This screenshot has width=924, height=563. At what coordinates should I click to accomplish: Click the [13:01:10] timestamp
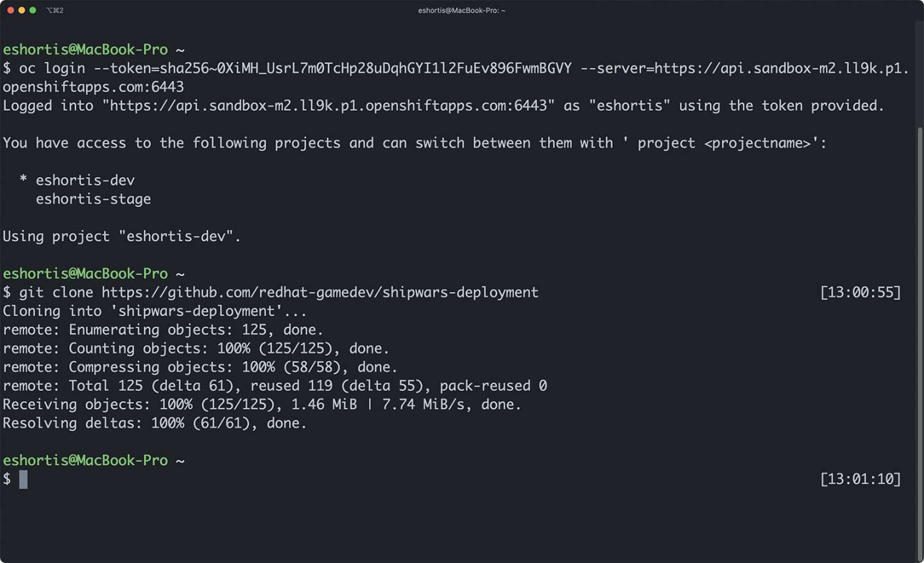pos(860,479)
